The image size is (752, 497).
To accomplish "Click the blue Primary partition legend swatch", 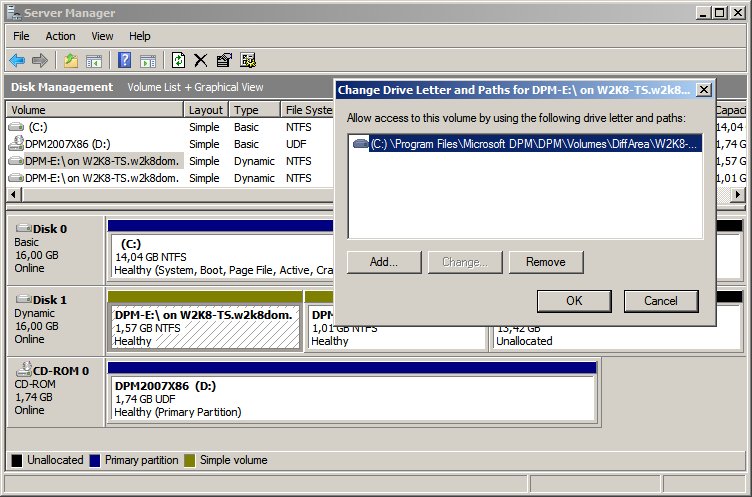I will (95, 461).
